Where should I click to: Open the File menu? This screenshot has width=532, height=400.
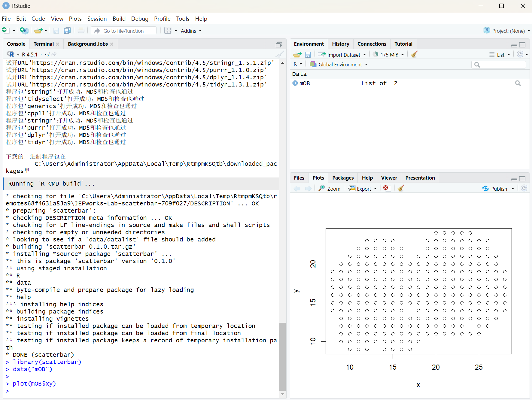tap(6, 19)
